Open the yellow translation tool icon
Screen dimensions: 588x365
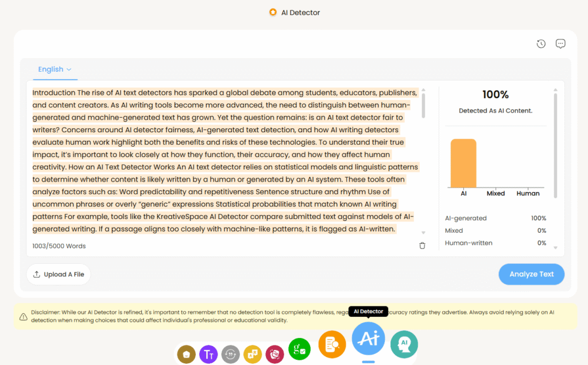(x=253, y=355)
